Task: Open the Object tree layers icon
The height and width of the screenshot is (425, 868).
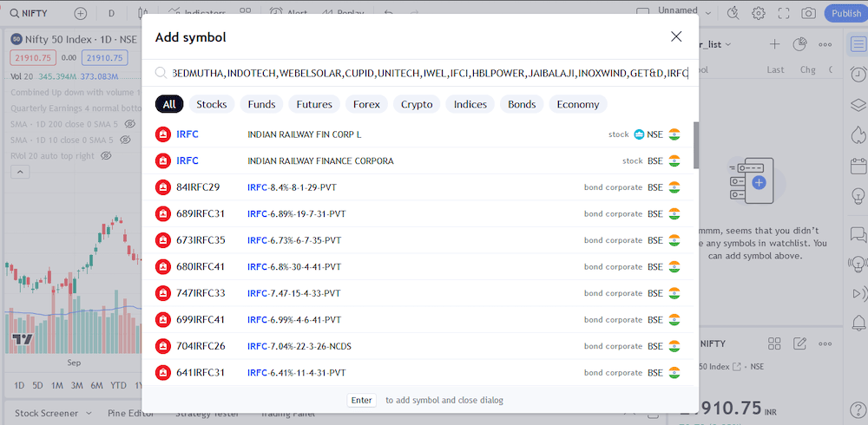Action: point(858,105)
